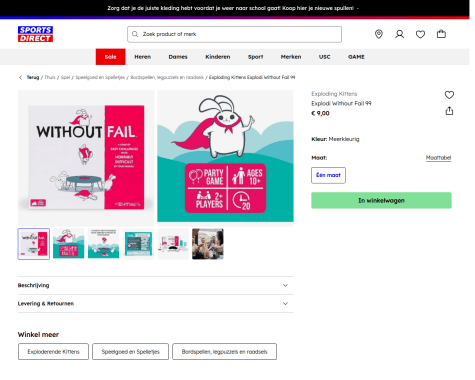475x380 pixels.
Task: Click the Speelgoed en Spelletjes shop-more button
Action: (x=130, y=352)
